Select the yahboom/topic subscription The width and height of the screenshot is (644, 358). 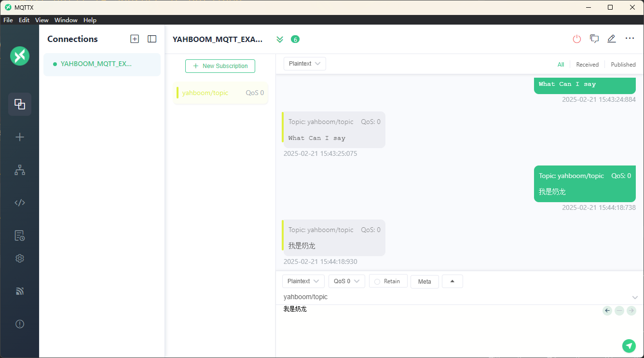[220, 93]
